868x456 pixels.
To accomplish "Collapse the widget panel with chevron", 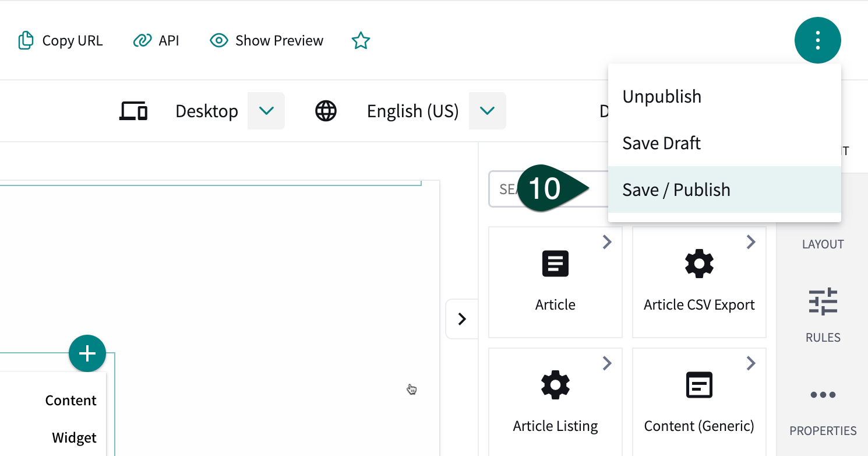I will pyautogui.click(x=462, y=319).
